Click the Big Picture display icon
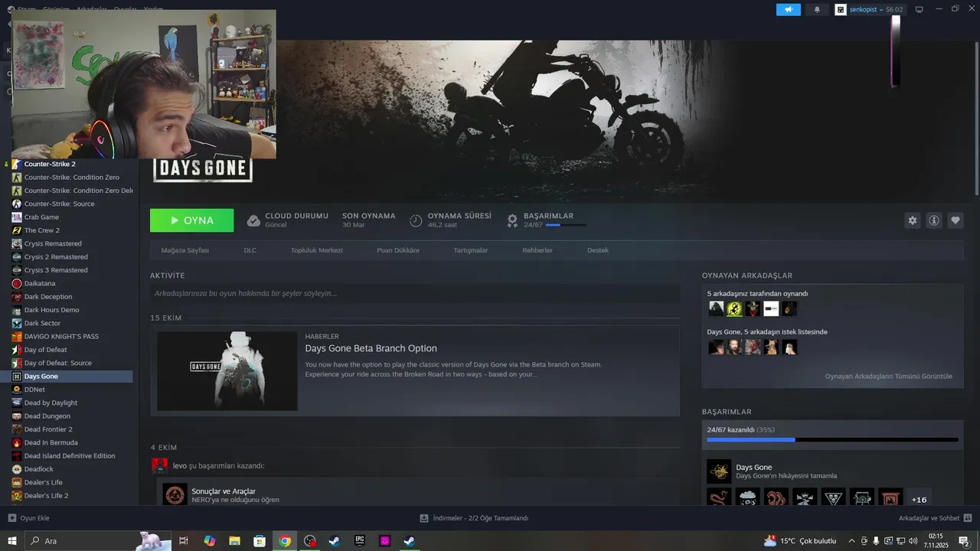This screenshot has width=980, height=551. tap(919, 9)
